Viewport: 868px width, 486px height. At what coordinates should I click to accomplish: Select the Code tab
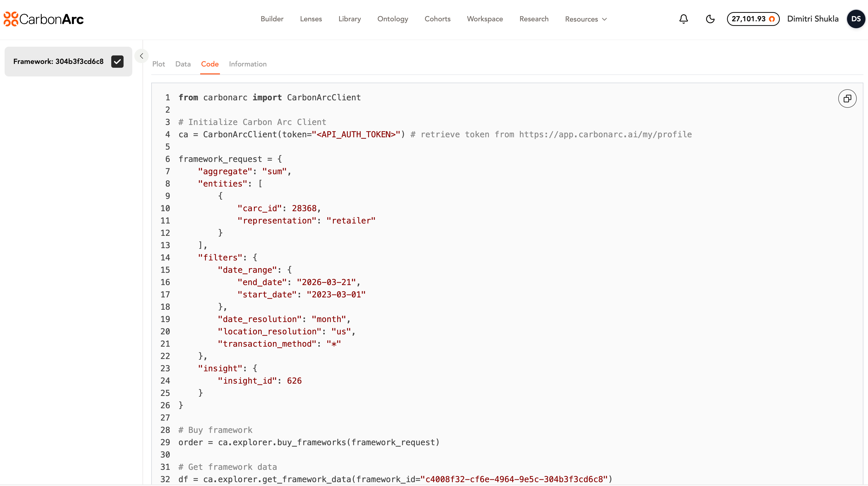[x=210, y=64]
